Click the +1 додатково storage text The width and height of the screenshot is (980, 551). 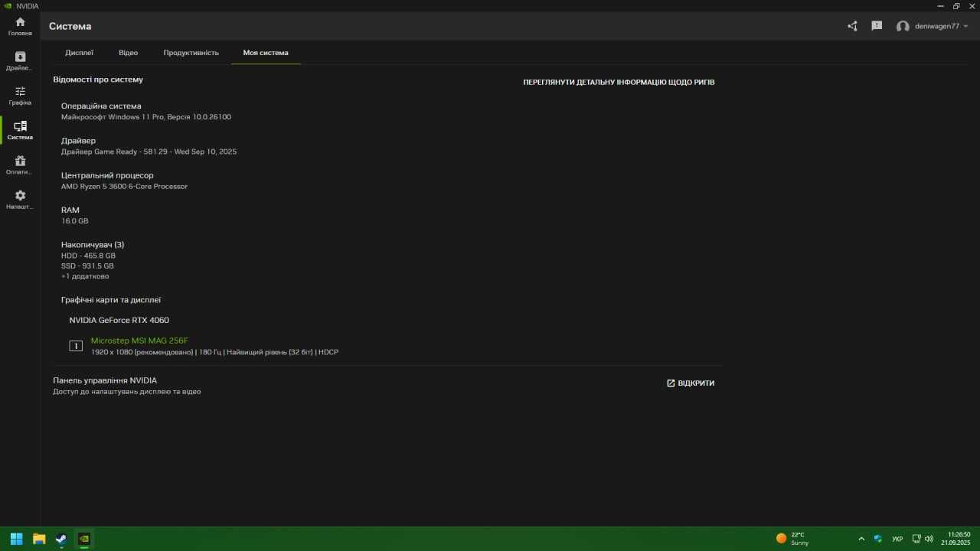click(x=85, y=276)
